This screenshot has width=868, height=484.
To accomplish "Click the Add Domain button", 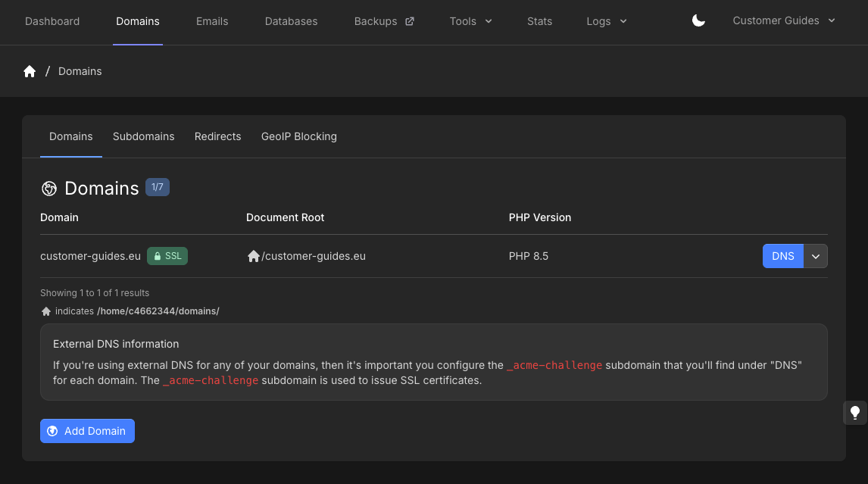I will coord(87,431).
